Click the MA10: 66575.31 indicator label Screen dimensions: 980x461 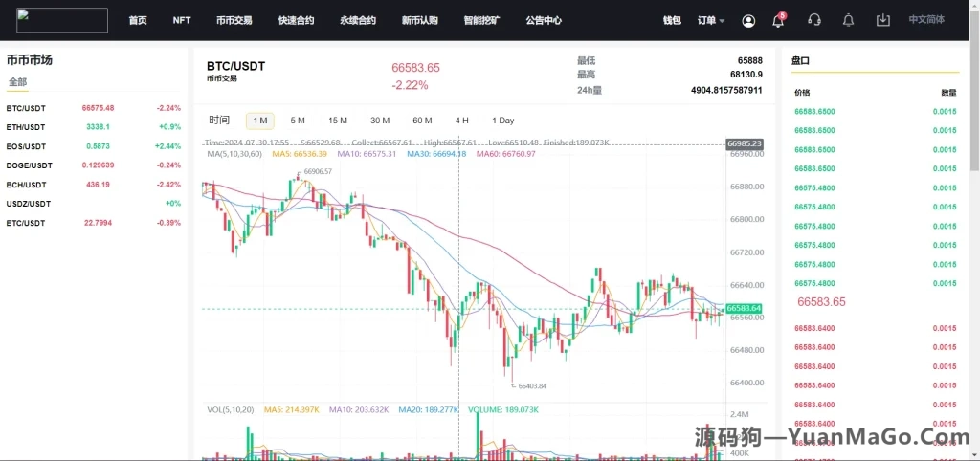click(x=367, y=154)
